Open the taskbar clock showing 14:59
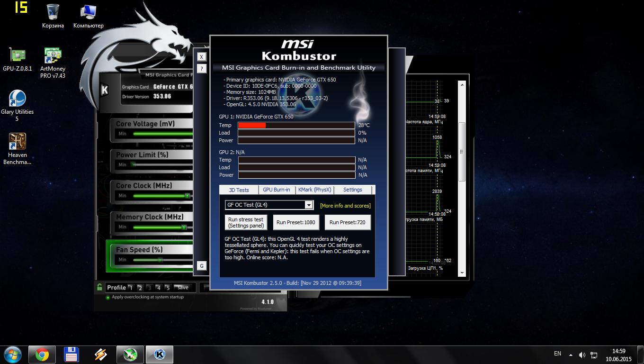 pyautogui.click(x=619, y=355)
